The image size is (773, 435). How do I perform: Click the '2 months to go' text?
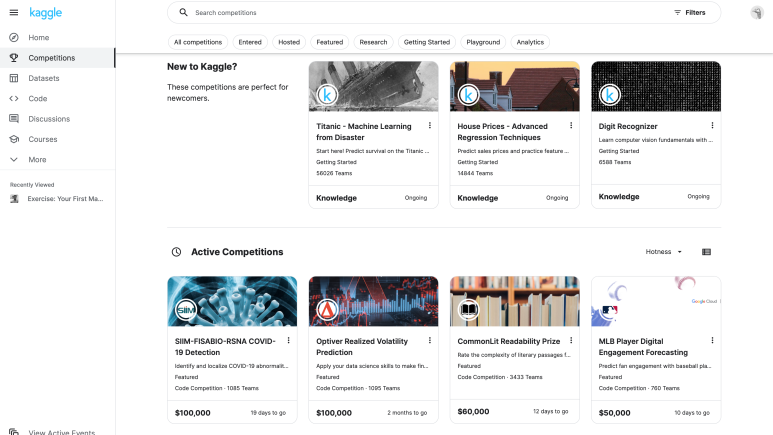(x=407, y=413)
